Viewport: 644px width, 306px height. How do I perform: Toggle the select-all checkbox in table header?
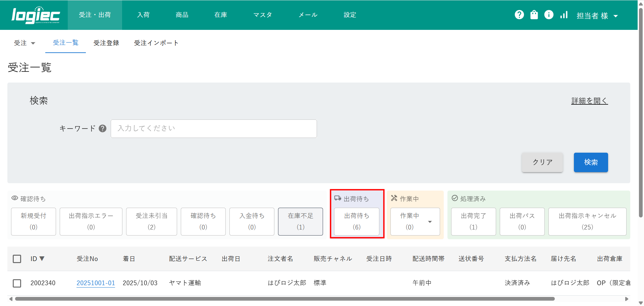coord(17,259)
